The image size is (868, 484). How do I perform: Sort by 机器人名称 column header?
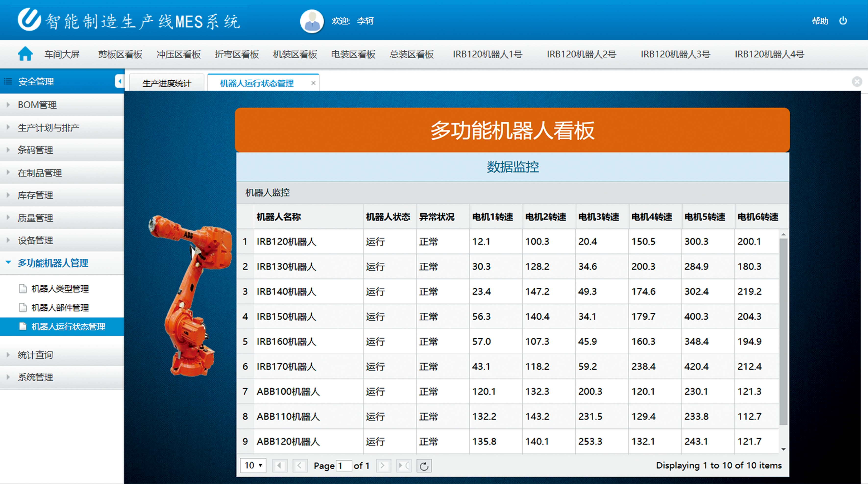(x=309, y=217)
